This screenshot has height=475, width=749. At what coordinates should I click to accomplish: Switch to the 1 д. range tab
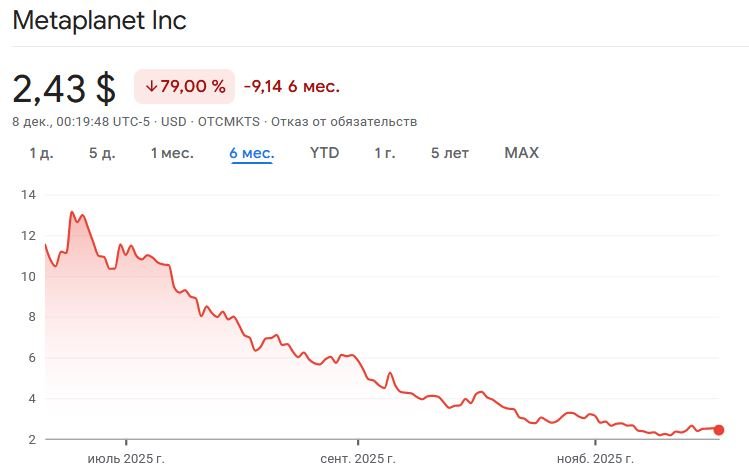pyautogui.click(x=41, y=153)
